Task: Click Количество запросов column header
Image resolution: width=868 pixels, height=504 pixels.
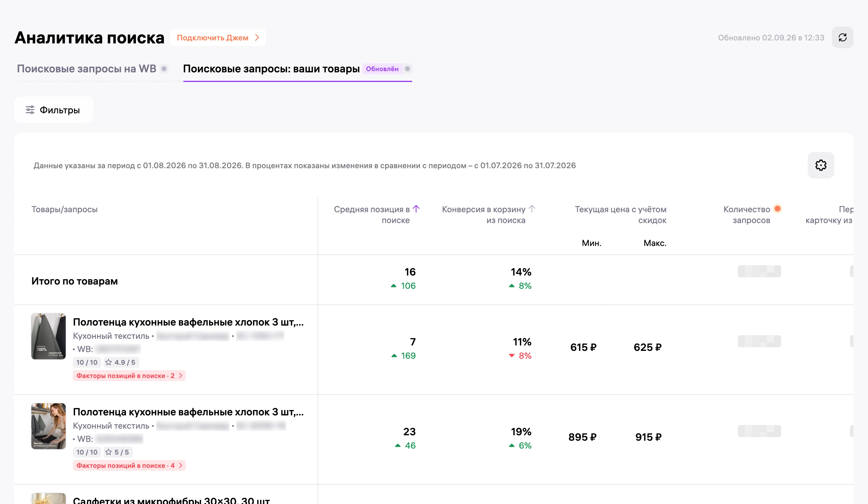Action: (x=747, y=215)
